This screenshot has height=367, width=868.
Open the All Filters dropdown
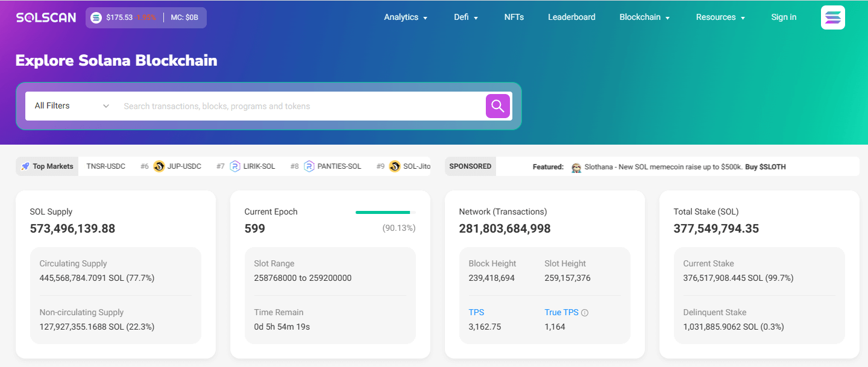click(71, 106)
